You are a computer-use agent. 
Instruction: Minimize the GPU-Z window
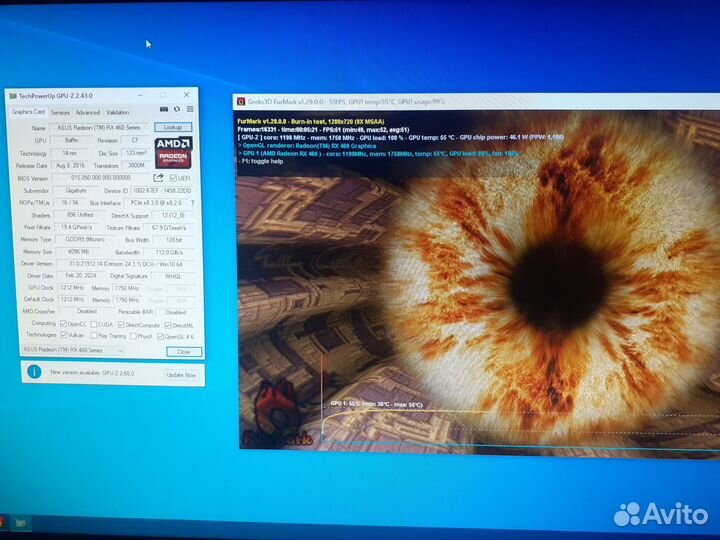(x=140, y=95)
